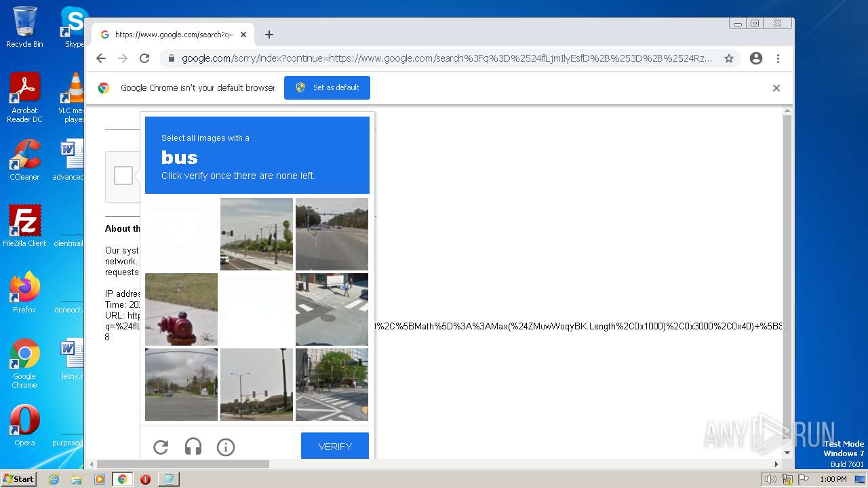Open Internet Explorer from taskbar
Image resolution: width=868 pixels, height=488 pixels.
(x=54, y=479)
